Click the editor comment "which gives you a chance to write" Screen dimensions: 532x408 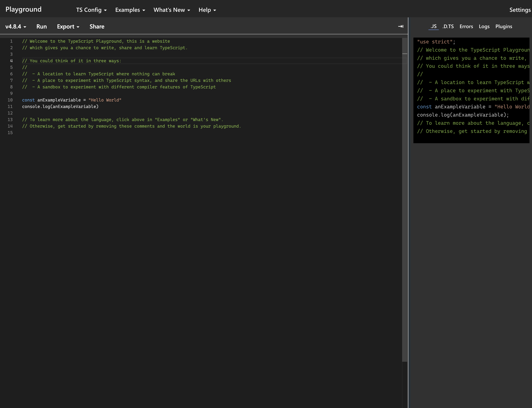[105, 48]
